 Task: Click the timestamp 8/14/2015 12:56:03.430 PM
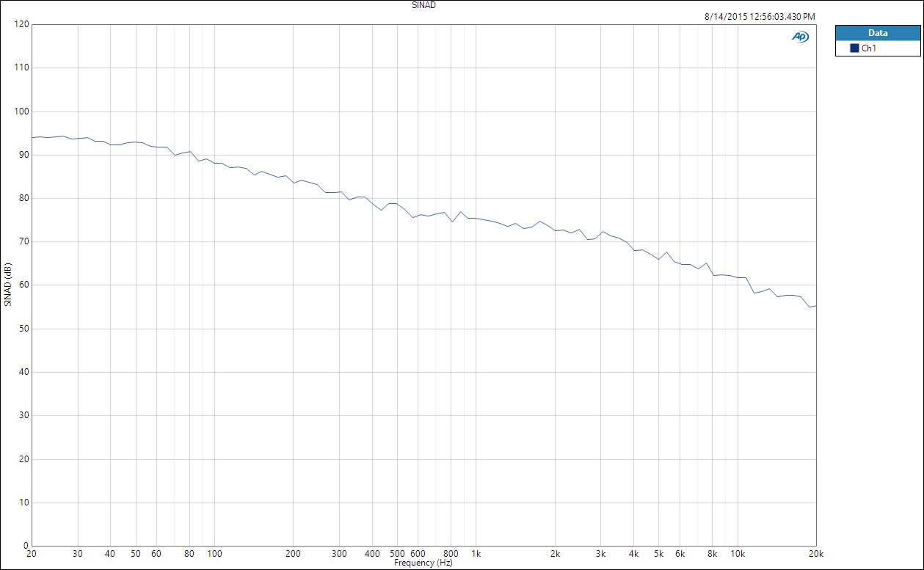pos(760,16)
